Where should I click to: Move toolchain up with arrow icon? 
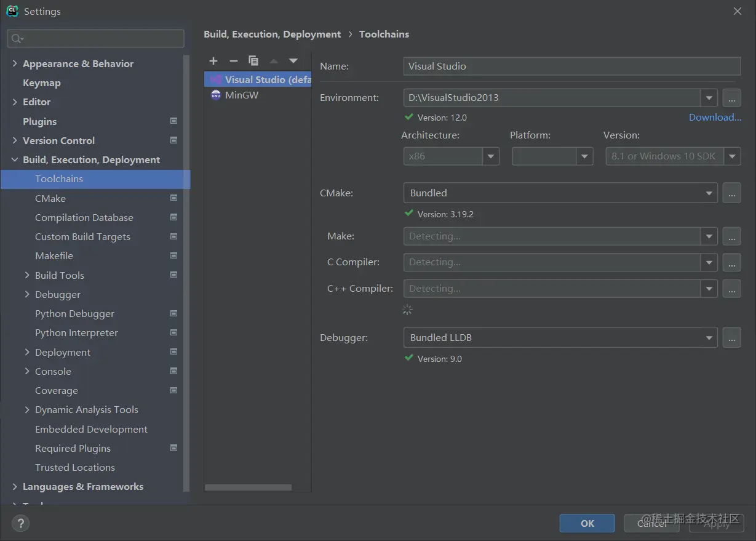pos(274,60)
